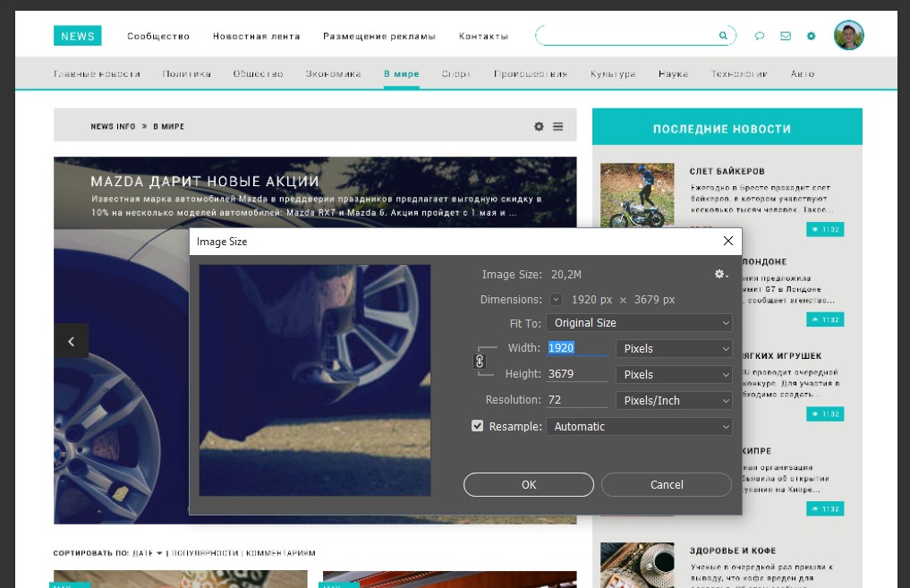
Task: Disable the Resample checkbox
Action: [477, 426]
